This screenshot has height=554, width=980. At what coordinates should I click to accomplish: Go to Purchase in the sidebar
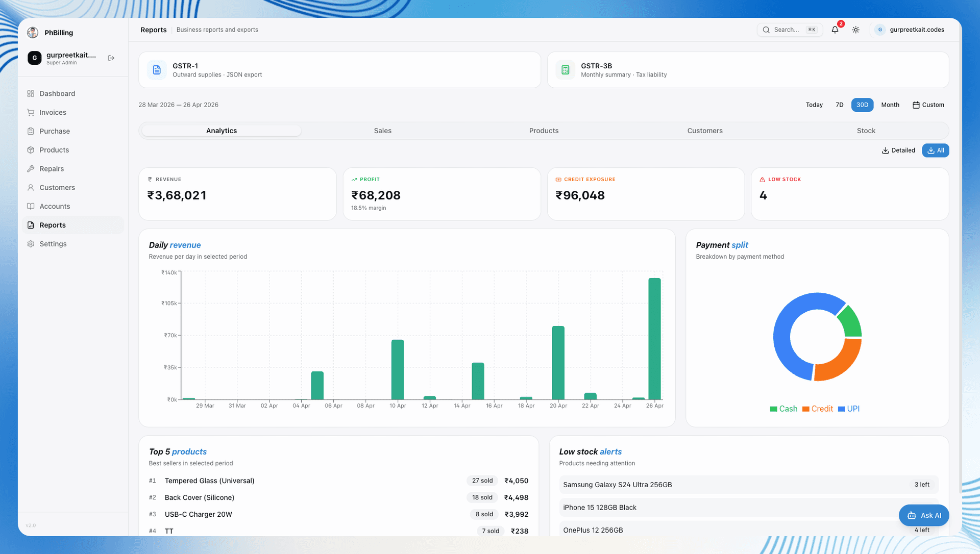73,131
